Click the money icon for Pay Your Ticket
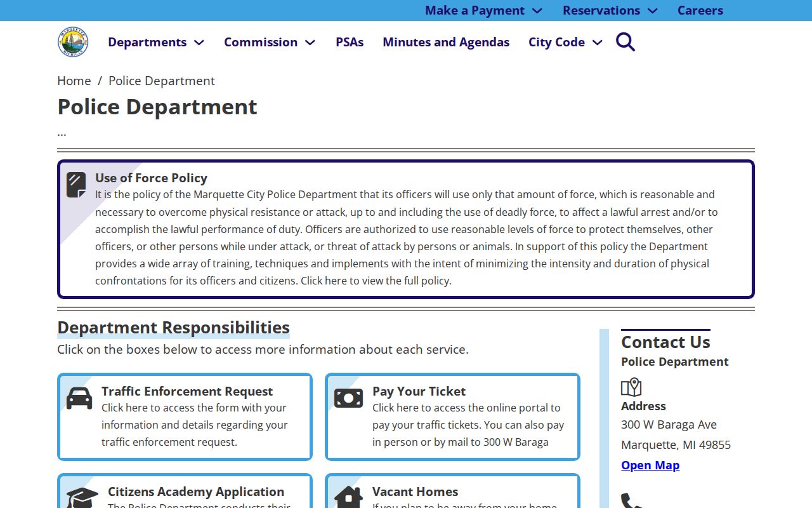 348,398
